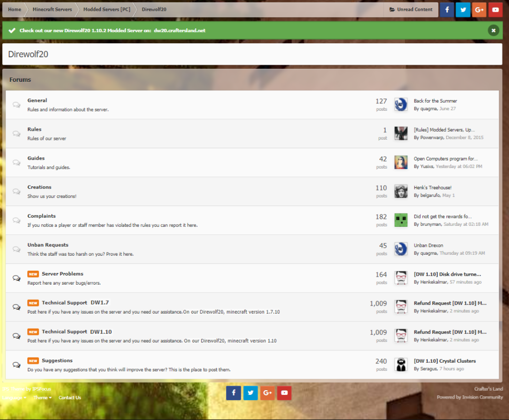Open Twitter icon in footer
This screenshot has height=420, width=509.
click(250, 393)
